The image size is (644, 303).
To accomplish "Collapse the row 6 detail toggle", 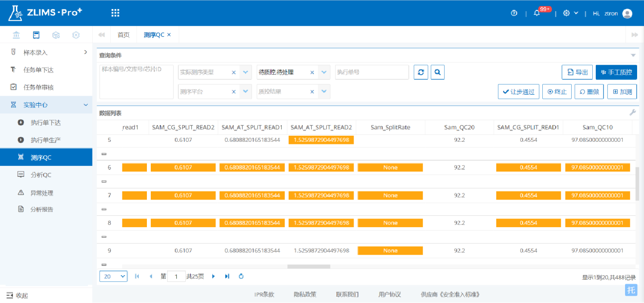I will [104, 181].
